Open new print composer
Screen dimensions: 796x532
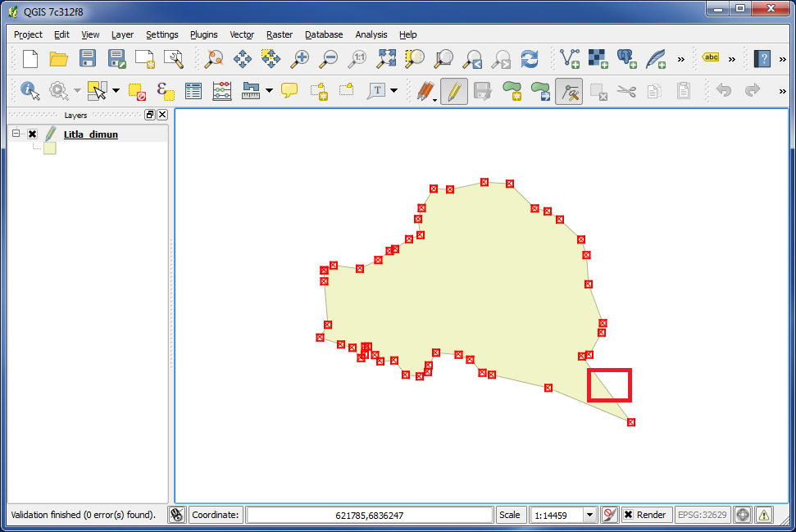tap(145, 59)
